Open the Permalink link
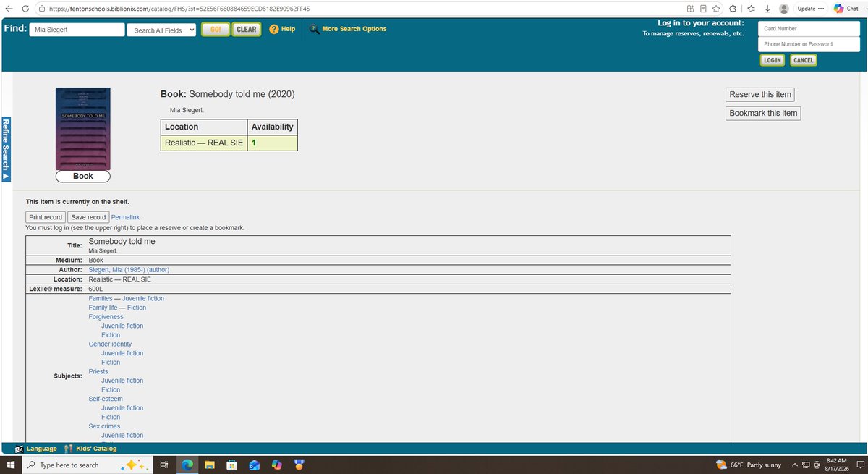This screenshot has height=474, width=868. click(x=125, y=217)
